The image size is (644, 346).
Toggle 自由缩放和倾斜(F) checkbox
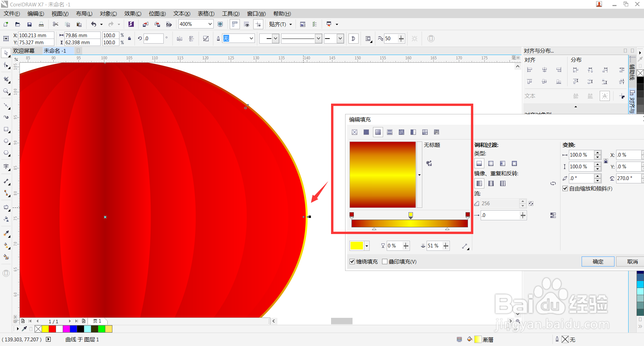[565, 188]
